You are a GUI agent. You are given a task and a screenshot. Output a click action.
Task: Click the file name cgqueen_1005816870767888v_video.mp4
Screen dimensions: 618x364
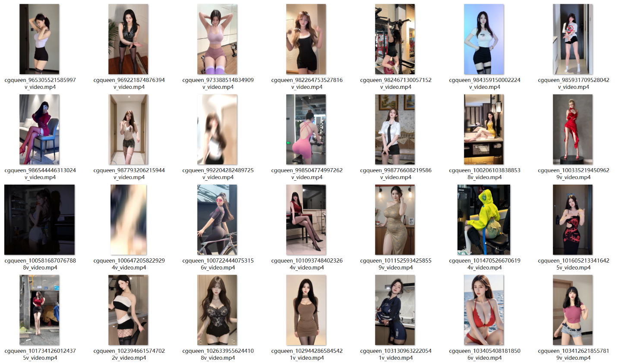40,264
